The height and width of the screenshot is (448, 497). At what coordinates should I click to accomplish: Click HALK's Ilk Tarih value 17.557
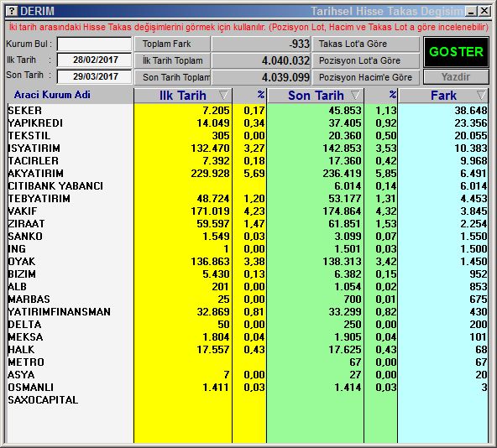(x=213, y=350)
